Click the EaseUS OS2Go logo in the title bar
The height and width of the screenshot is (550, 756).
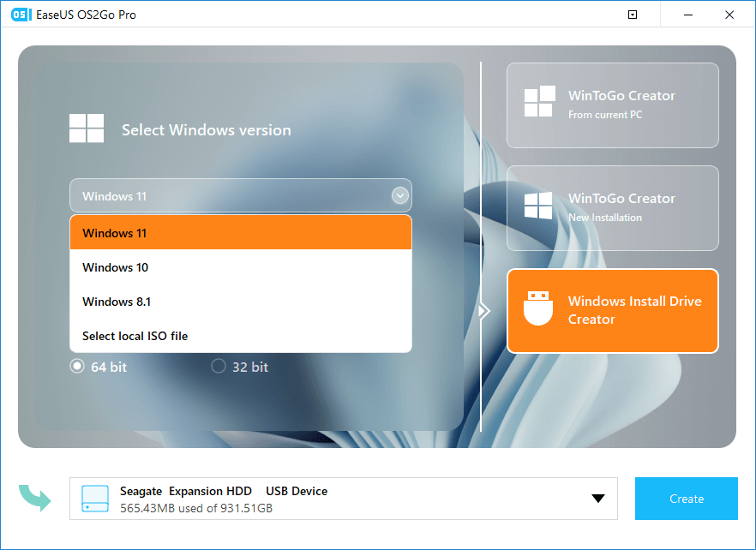[x=20, y=15]
